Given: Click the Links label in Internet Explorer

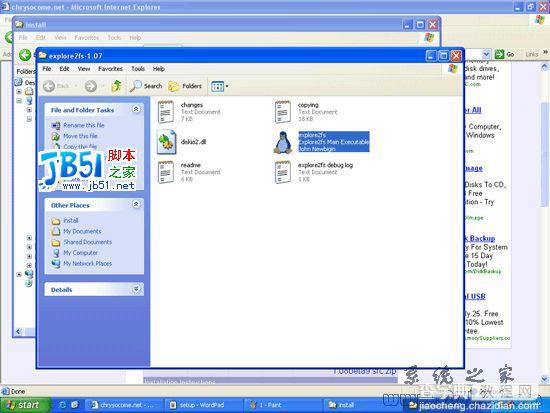Looking at the screenshot, I should 532,54.
